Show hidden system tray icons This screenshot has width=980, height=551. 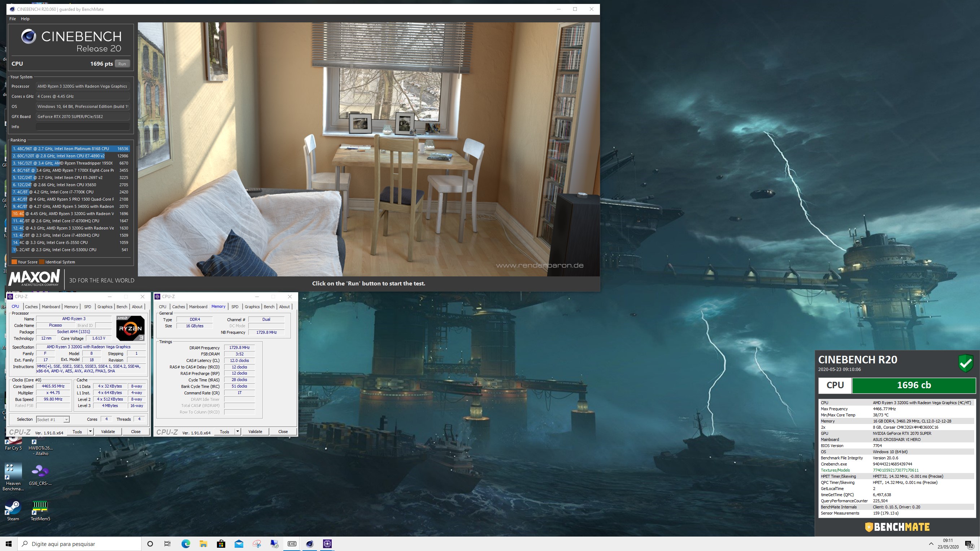click(931, 544)
